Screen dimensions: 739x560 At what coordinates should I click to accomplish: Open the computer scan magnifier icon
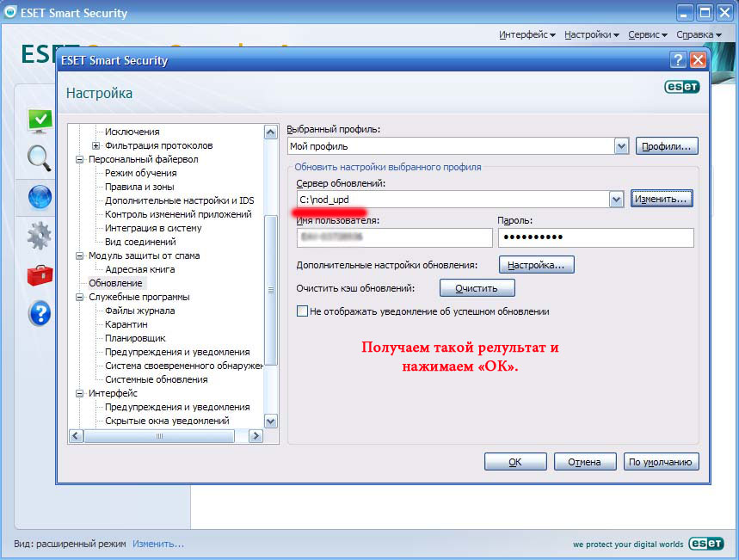click(x=40, y=158)
